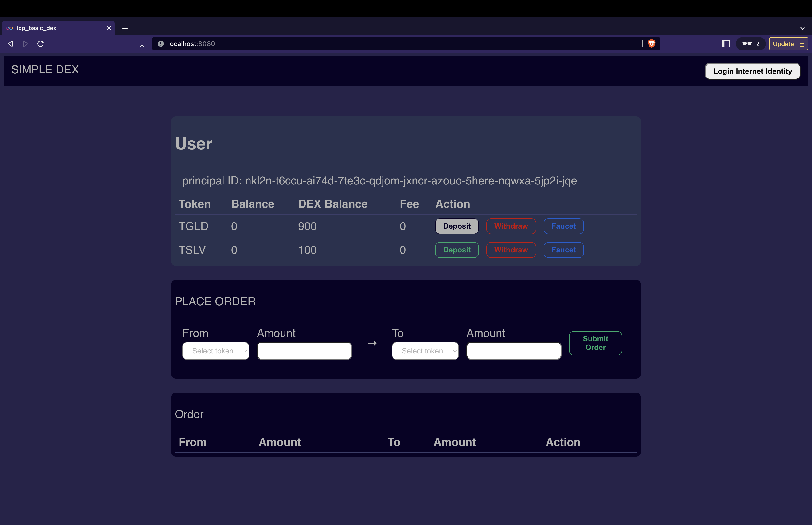Viewport: 812px width, 525px height.
Task: Click the TSLV token name cell
Action: coord(192,250)
